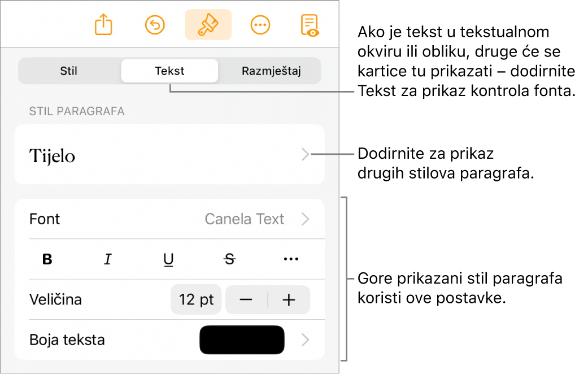
Task: Tap the 12 pt size field
Action: pyautogui.click(x=196, y=300)
